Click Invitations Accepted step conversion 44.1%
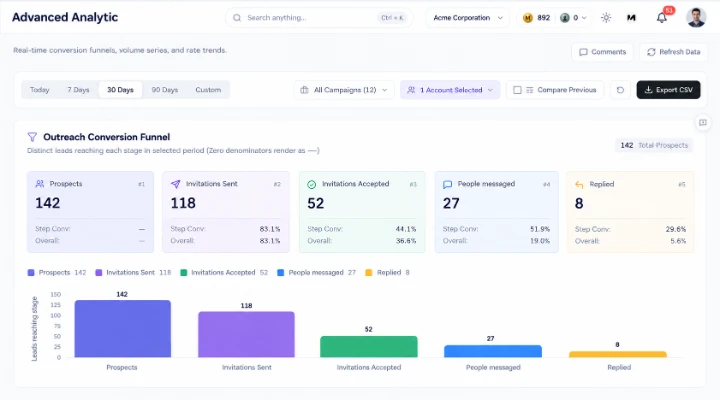Image resolution: width=720 pixels, height=400 pixels. (x=406, y=229)
